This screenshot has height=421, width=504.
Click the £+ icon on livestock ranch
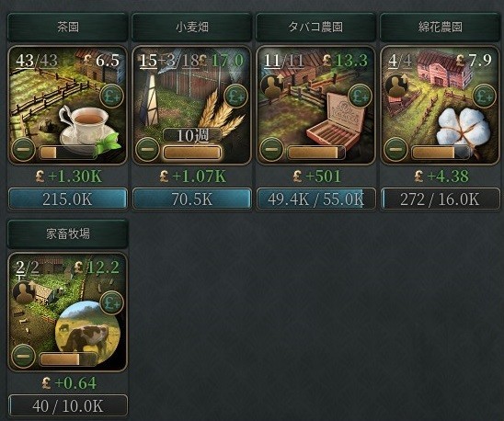click(x=111, y=302)
